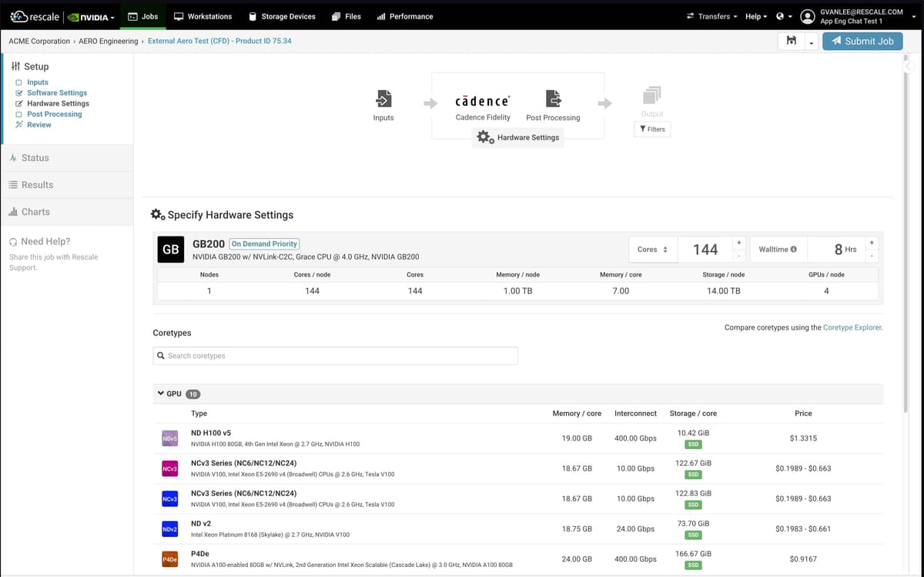
Task: Click the Review wand icon in sidebar
Action: (19, 125)
